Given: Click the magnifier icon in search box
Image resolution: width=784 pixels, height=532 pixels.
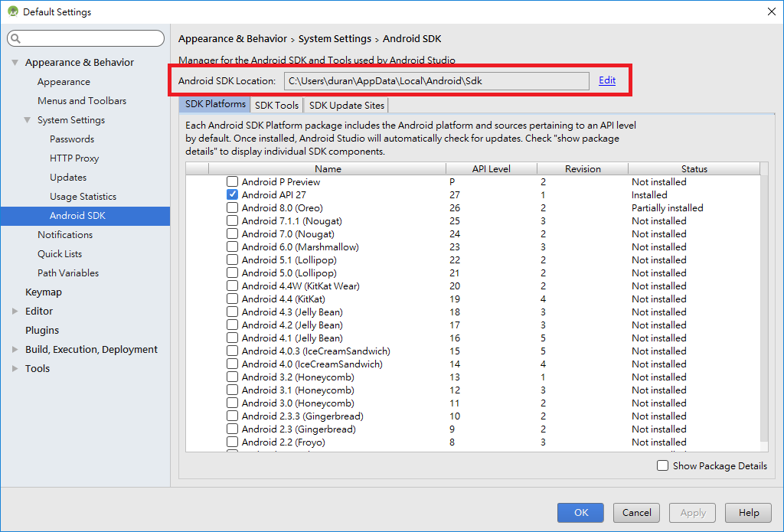Looking at the screenshot, I should tap(15, 38).
